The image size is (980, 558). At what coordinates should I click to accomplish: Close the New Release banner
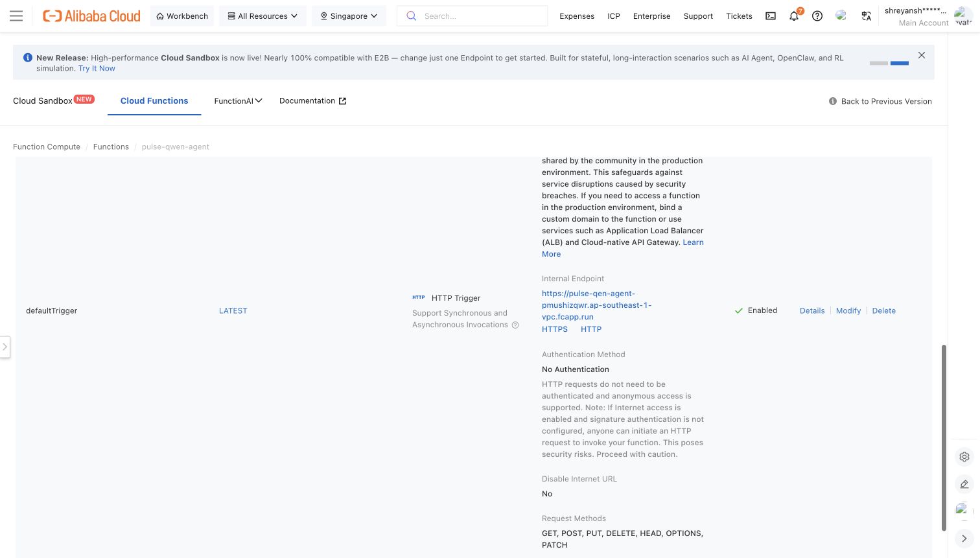tap(922, 55)
